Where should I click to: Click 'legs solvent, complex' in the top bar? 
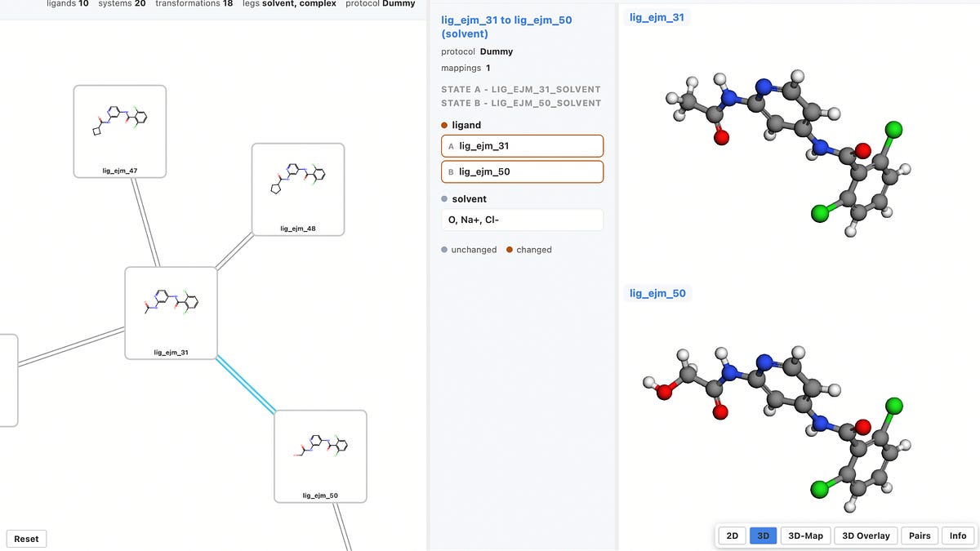pos(289,4)
